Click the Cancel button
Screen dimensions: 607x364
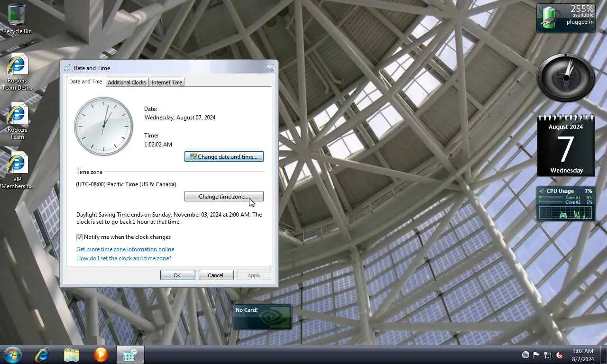tap(216, 275)
